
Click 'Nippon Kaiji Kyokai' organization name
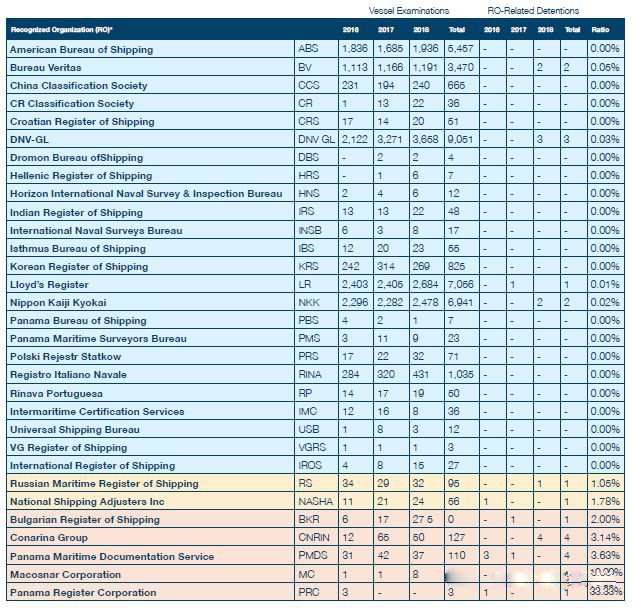click(x=58, y=302)
